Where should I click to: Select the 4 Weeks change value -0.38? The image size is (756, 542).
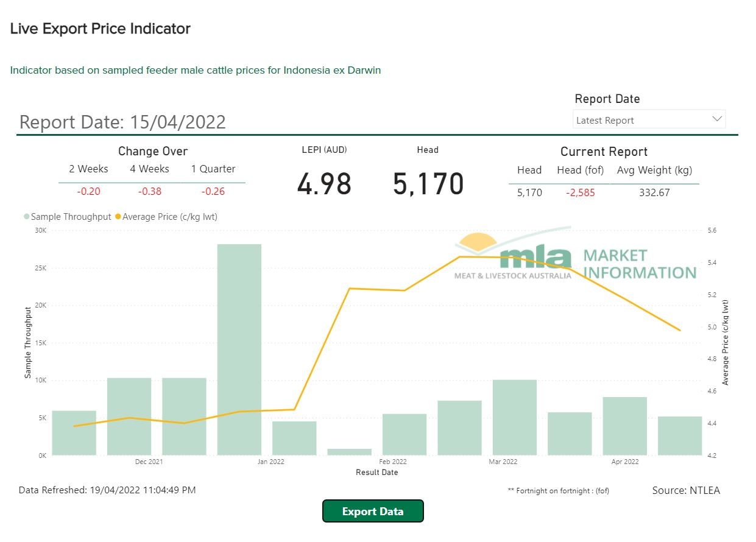point(150,191)
